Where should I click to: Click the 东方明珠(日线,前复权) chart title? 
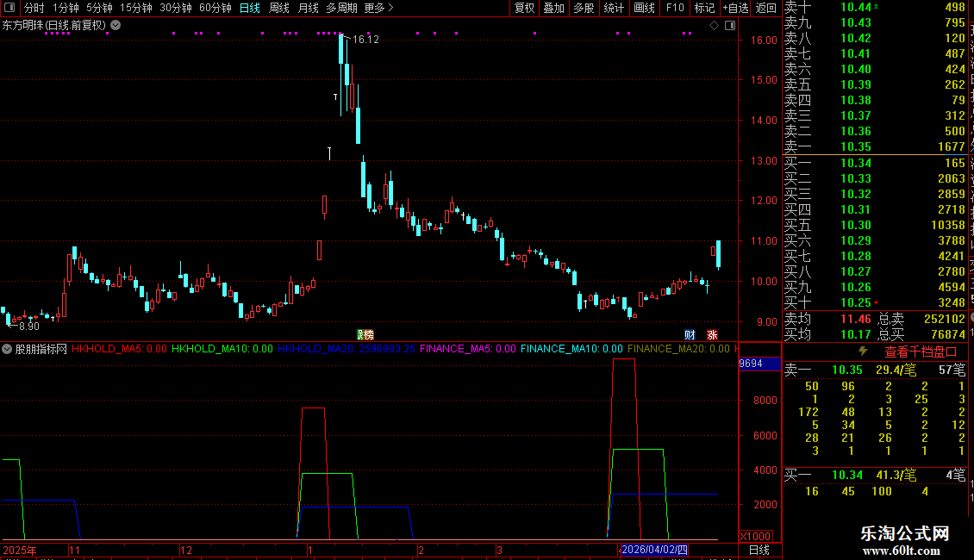54,26
